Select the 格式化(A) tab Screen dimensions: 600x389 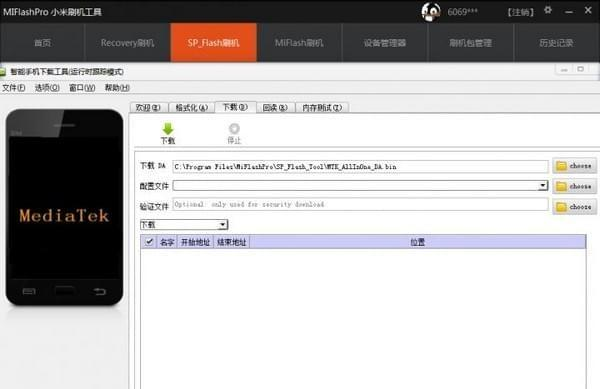191,108
